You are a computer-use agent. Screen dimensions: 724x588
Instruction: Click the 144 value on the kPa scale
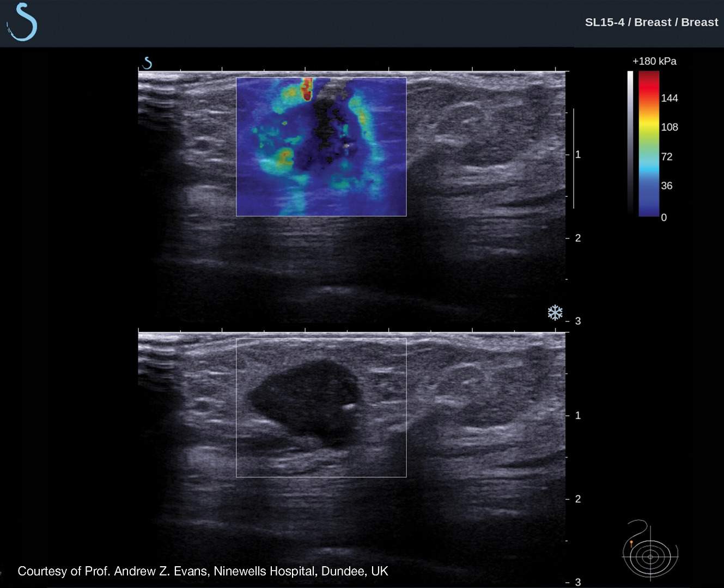click(669, 98)
